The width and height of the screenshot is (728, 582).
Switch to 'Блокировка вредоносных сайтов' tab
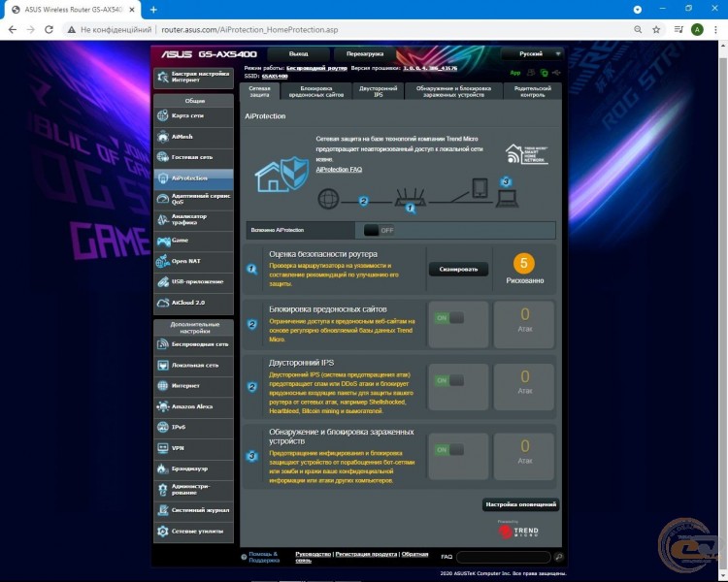click(x=316, y=91)
